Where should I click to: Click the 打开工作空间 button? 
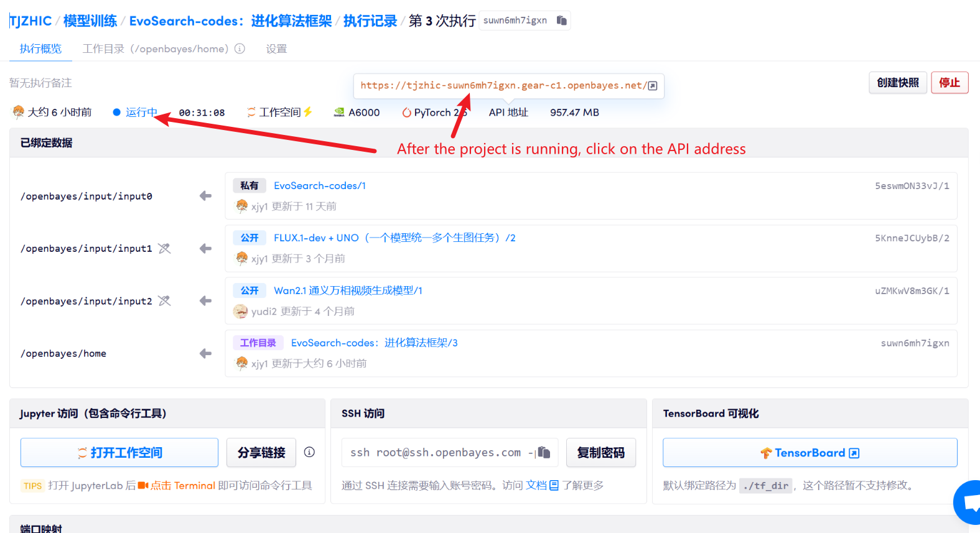point(119,453)
